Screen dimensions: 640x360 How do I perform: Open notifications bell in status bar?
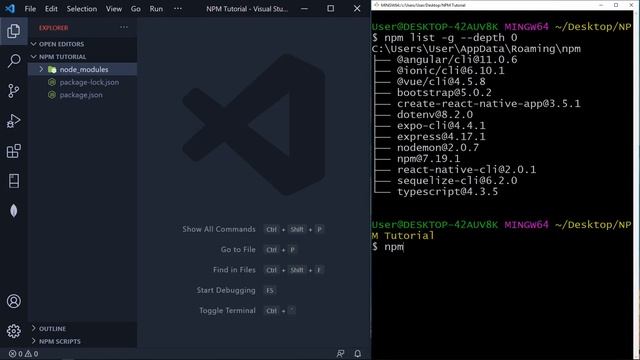pyautogui.click(x=358, y=354)
